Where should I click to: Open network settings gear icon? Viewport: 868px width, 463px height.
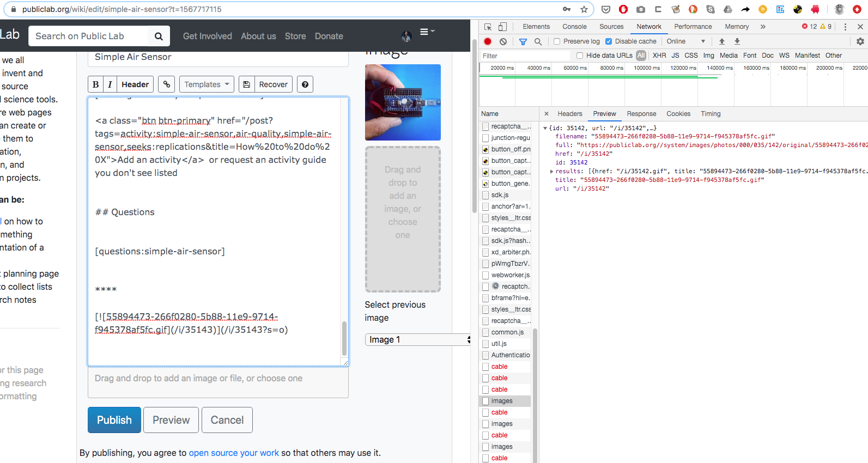(x=860, y=41)
